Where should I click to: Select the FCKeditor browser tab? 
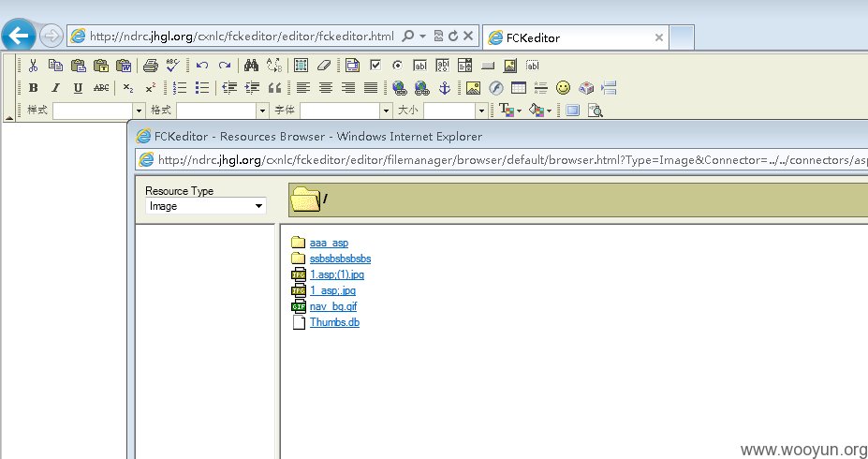tap(576, 37)
